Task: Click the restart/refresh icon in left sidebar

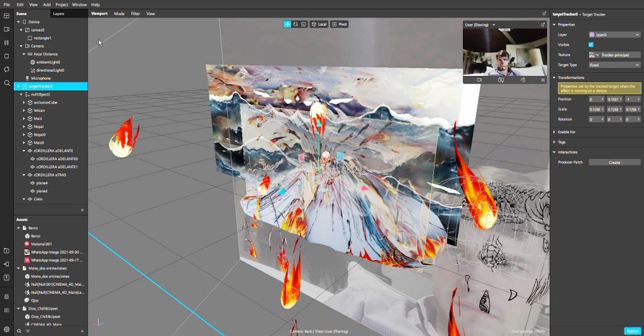Action: coord(6,69)
